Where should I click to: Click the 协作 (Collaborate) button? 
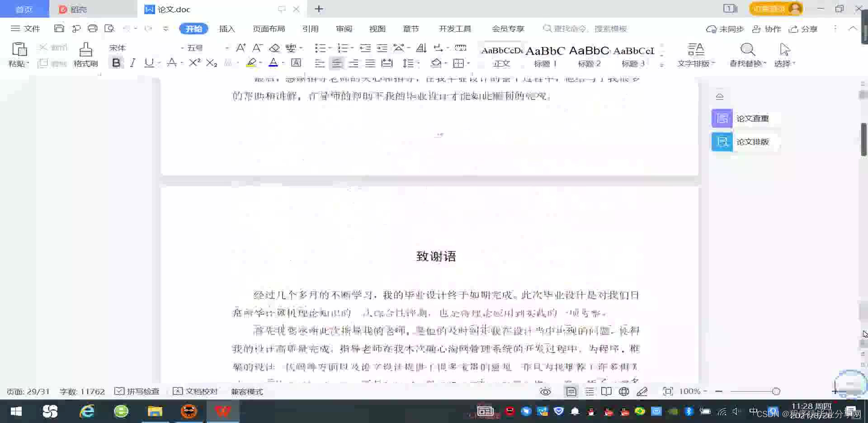tap(767, 29)
